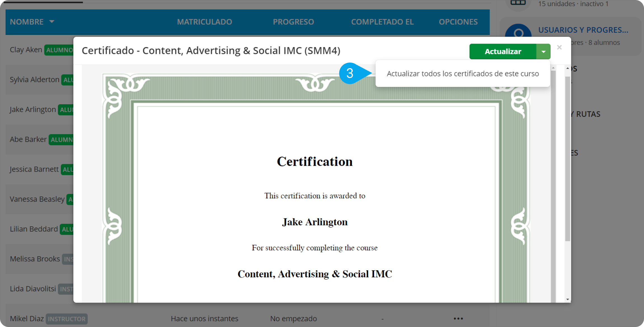Click 'No empezado' progress for Mikel Diaz
The width and height of the screenshot is (644, 327).
pos(293,319)
